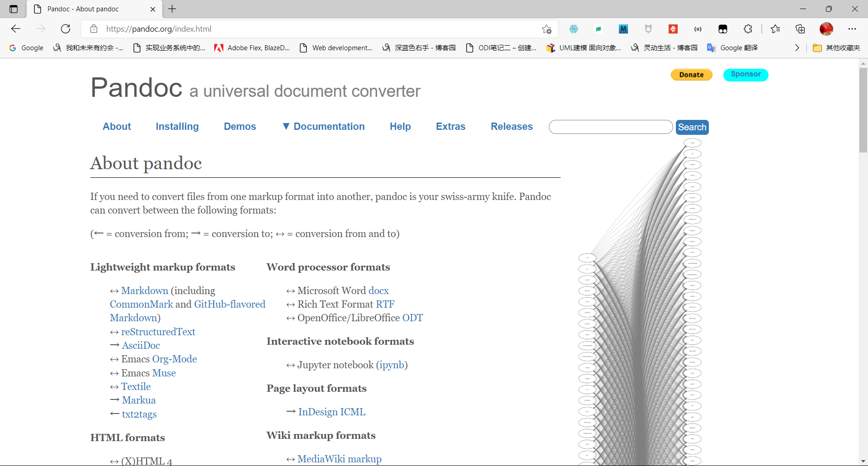
Task: Open the gray shield extension icon
Action: click(648, 29)
